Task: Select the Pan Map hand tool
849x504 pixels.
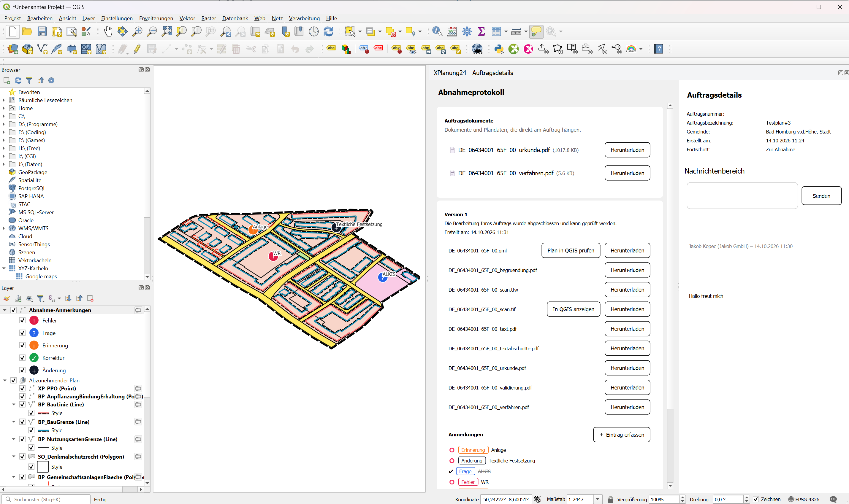Action: (x=108, y=31)
